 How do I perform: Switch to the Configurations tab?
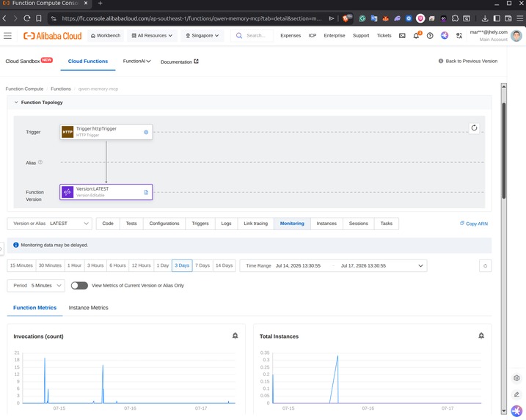click(164, 224)
